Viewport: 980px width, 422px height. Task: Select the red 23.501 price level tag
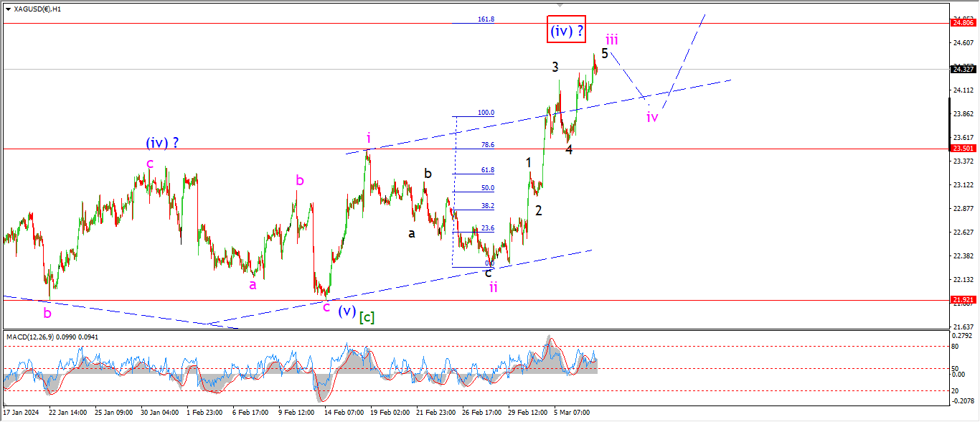(963, 149)
